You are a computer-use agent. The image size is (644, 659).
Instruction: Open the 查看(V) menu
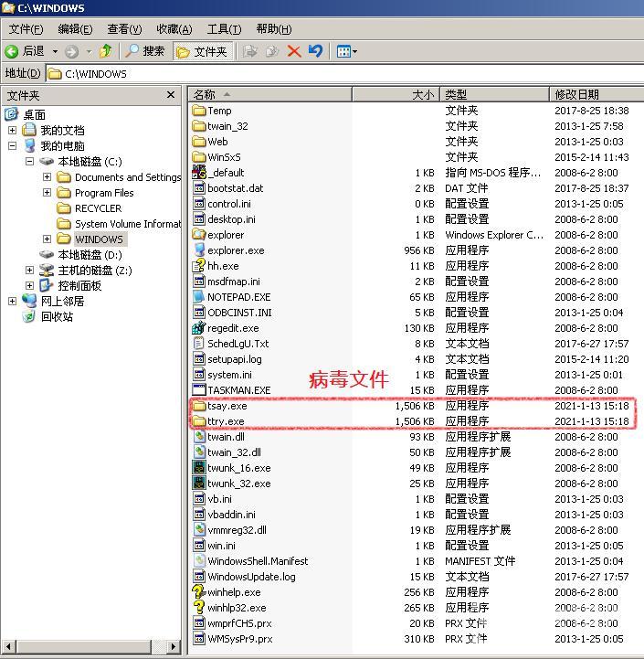click(124, 29)
